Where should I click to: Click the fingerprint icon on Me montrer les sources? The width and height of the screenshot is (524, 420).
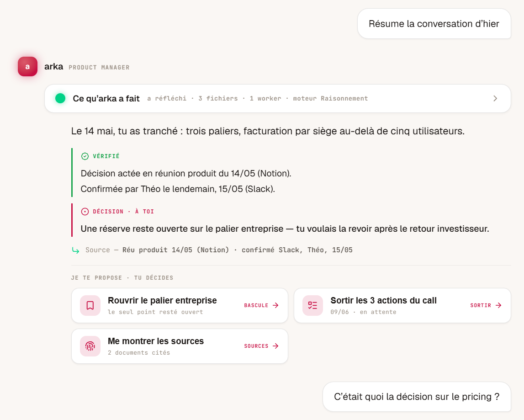point(90,346)
